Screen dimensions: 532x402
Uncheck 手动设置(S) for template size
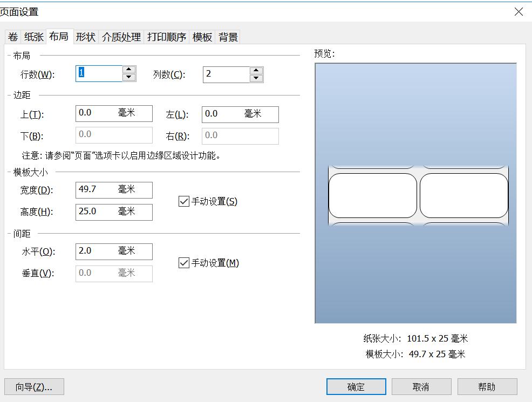tap(184, 201)
